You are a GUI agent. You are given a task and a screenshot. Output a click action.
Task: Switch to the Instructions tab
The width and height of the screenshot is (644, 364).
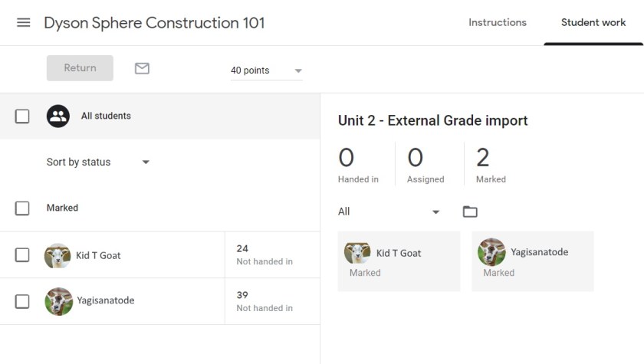click(x=498, y=22)
